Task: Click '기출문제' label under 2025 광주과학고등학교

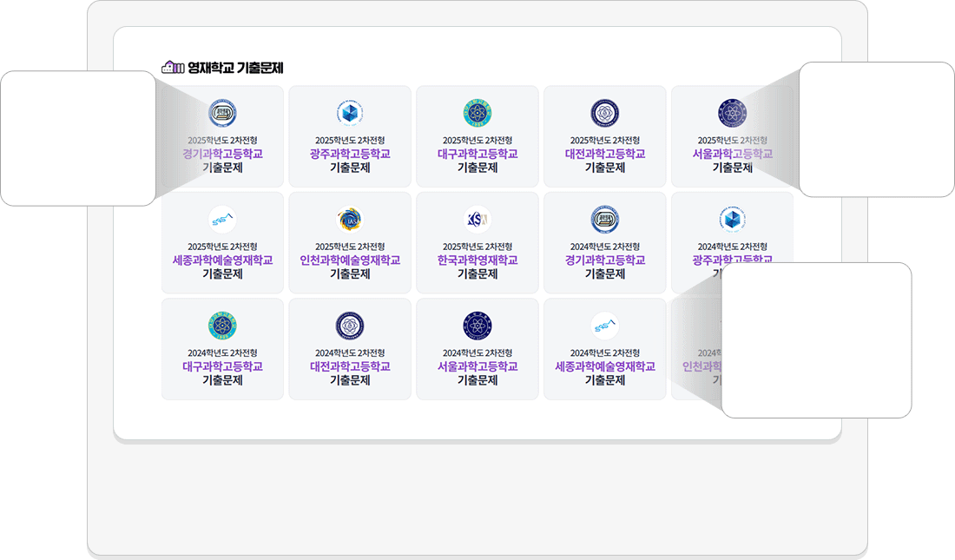Action: (350, 168)
